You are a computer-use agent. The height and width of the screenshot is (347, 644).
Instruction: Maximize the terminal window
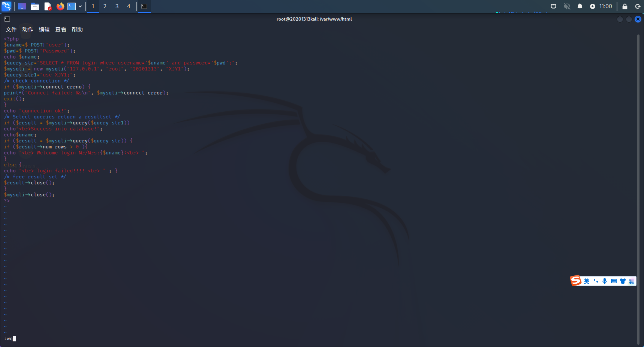point(629,19)
